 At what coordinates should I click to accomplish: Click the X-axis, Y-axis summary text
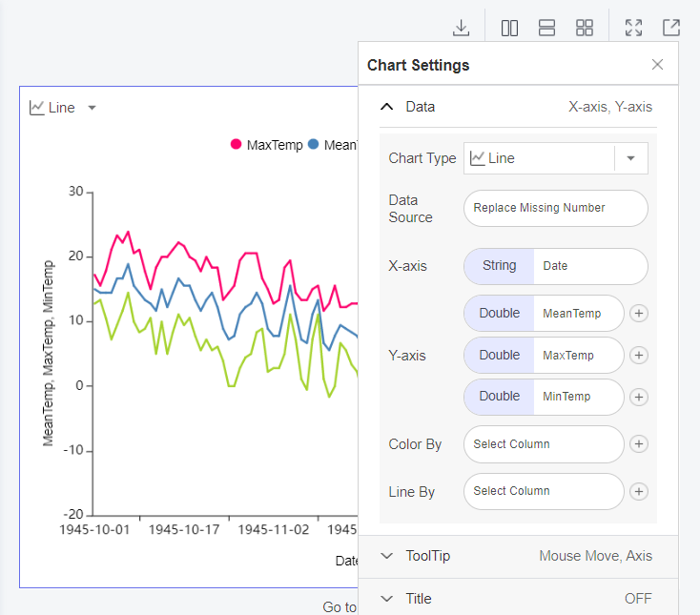pyautogui.click(x=610, y=107)
